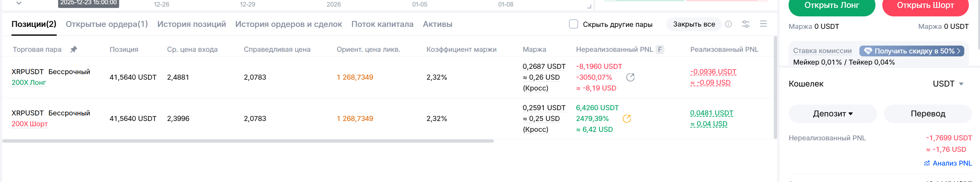Open the 200X Лонг leverage link

click(x=29, y=83)
